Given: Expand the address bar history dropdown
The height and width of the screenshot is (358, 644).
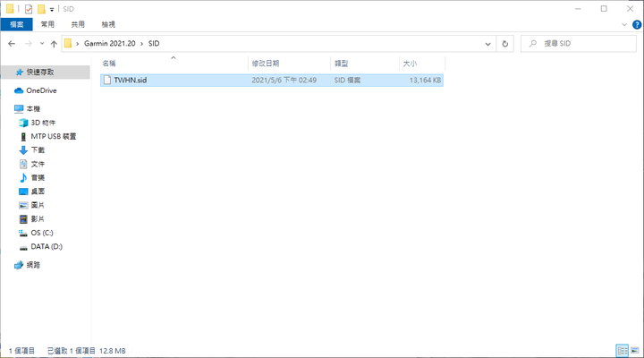Looking at the screenshot, I should coord(487,44).
